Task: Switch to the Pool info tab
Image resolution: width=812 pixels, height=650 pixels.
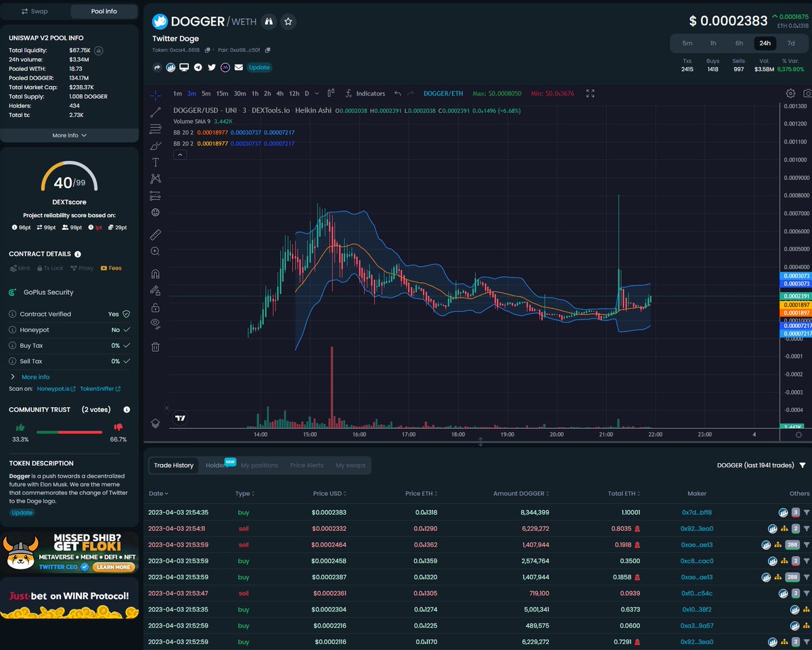Action: click(104, 11)
